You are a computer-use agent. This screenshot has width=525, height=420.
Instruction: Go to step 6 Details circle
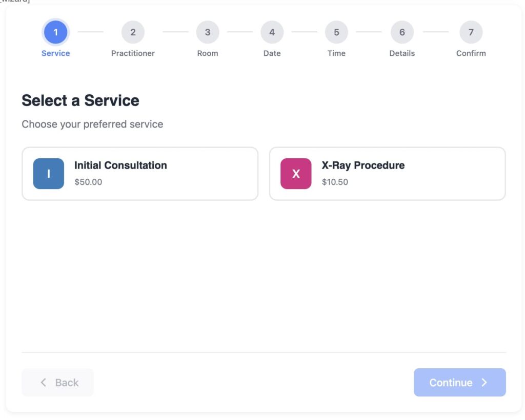tap(402, 32)
